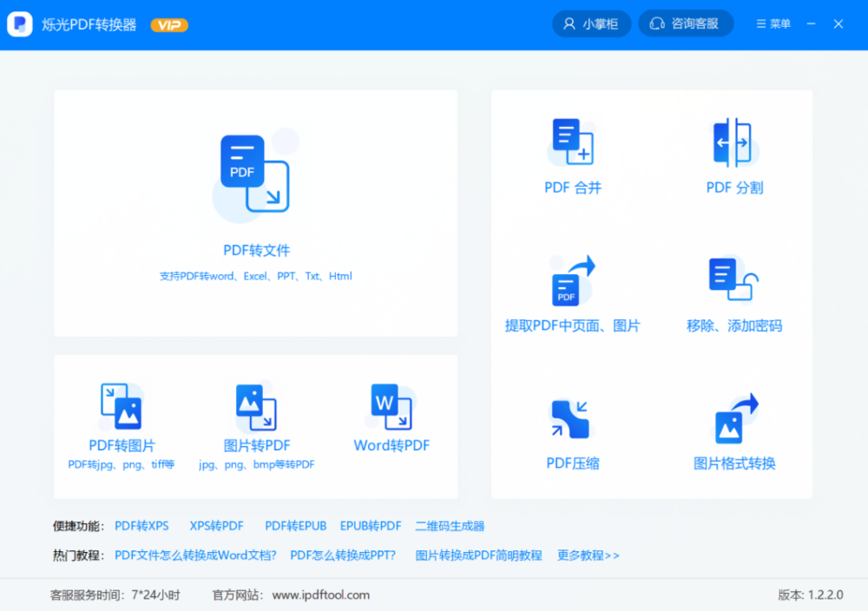The height and width of the screenshot is (611, 868).
Task: Open the PDF转XPS shortcut link
Action: tap(141, 526)
